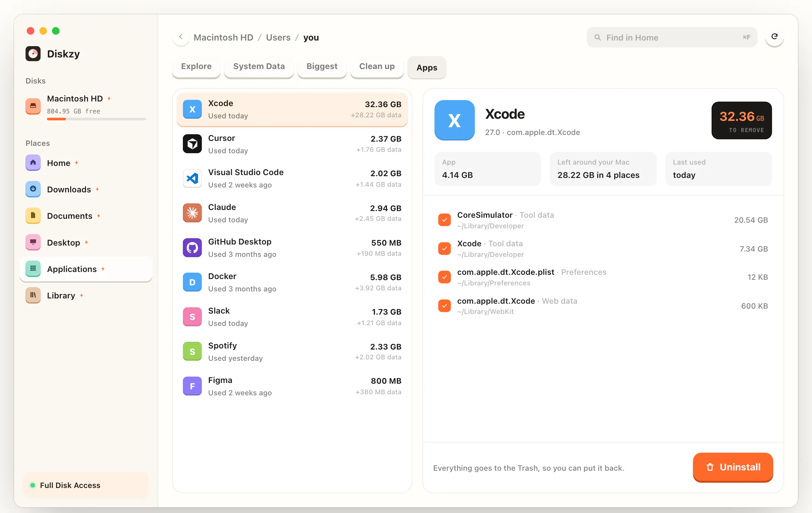Select the Apps tab
Image resolution: width=812 pixels, height=513 pixels.
pyautogui.click(x=427, y=68)
